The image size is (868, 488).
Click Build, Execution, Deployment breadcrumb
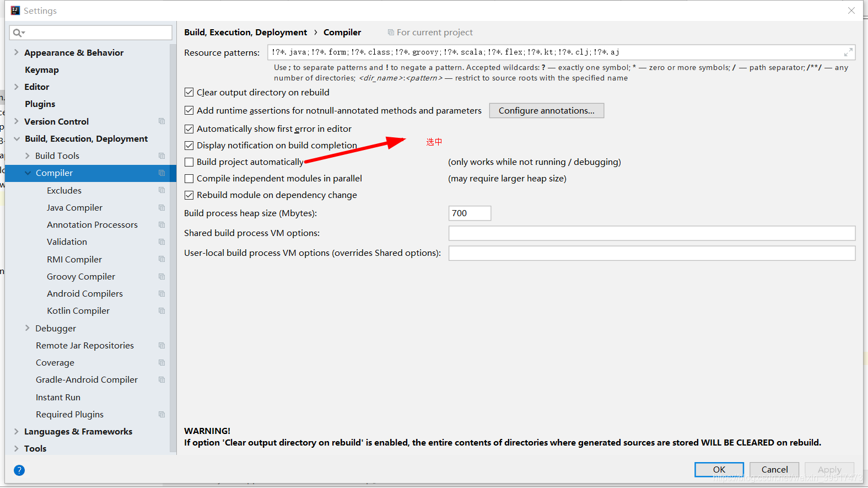[245, 33]
